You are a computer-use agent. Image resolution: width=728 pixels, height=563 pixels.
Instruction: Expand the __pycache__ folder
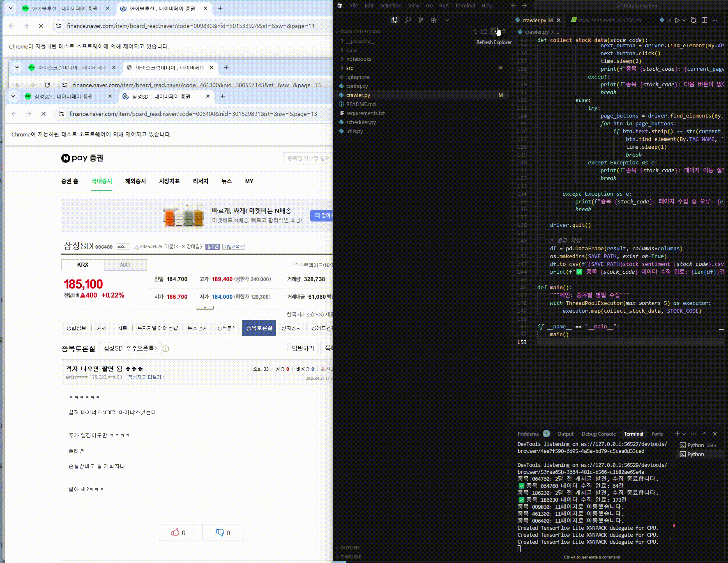pyautogui.click(x=360, y=41)
